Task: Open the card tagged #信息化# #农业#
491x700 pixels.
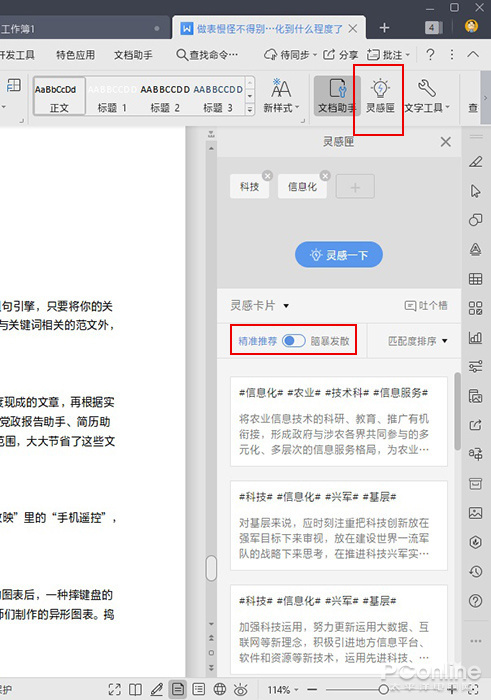Action: coord(339,421)
